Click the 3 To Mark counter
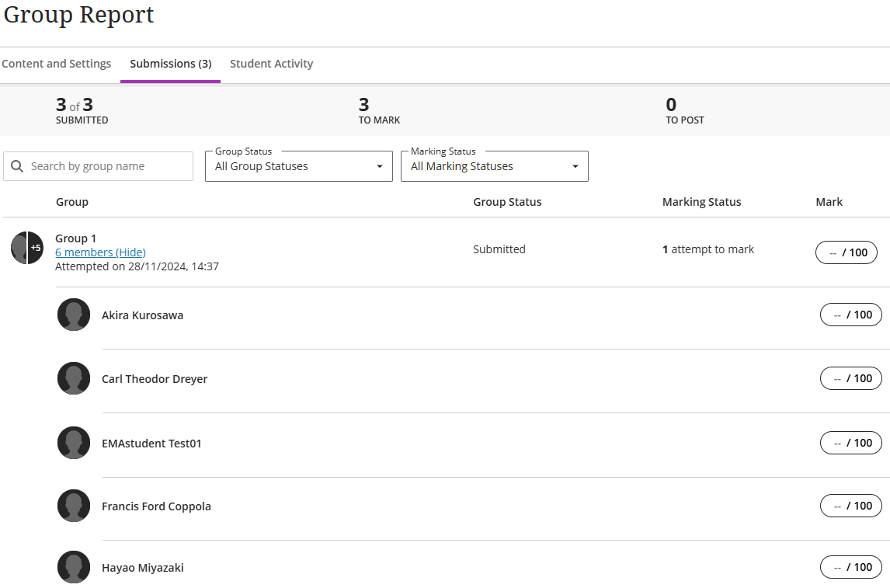 379,110
